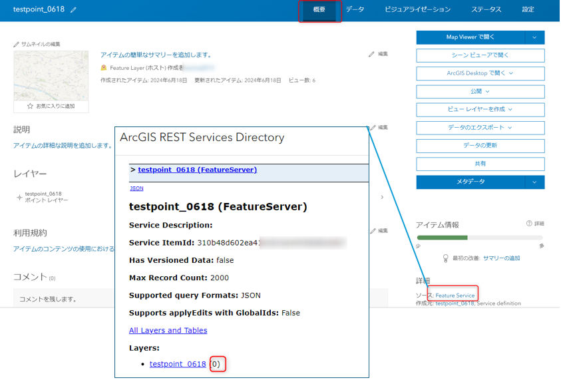Click the pencil icon beside サムネイルの編集

click(16, 45)
